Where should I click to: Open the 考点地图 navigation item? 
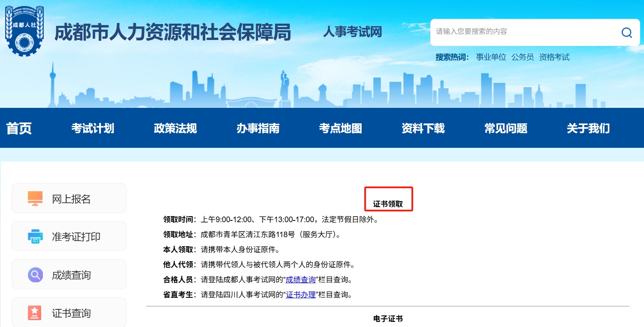click(x=340, y=128)
